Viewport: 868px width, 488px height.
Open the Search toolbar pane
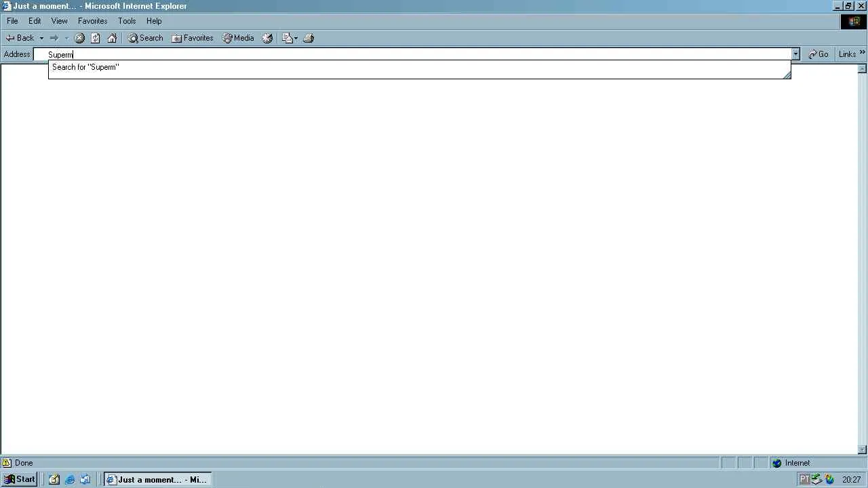(x=146, y=38)
